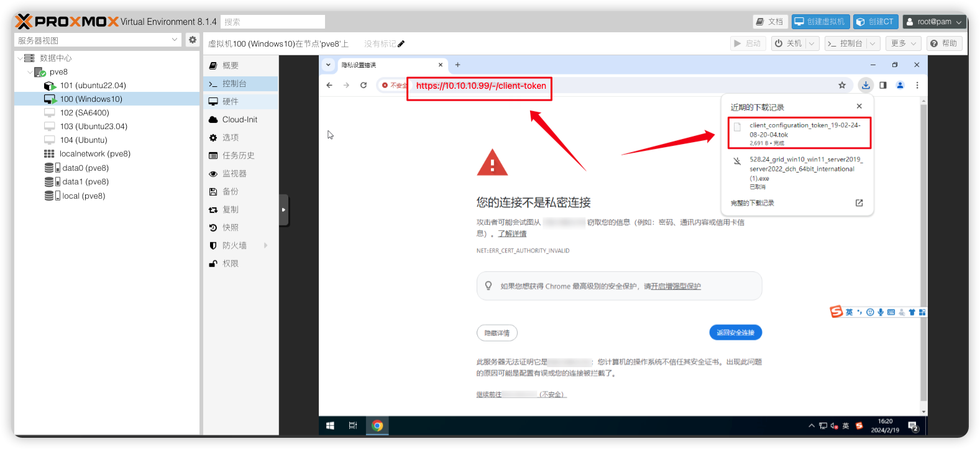
Task: Open Windows Start menu
Action: [x=330, y=425]
